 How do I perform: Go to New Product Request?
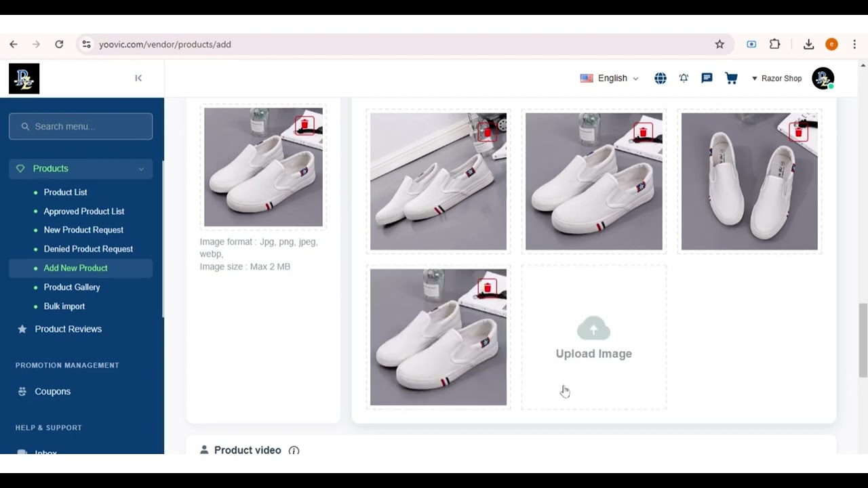click(83, 230)
